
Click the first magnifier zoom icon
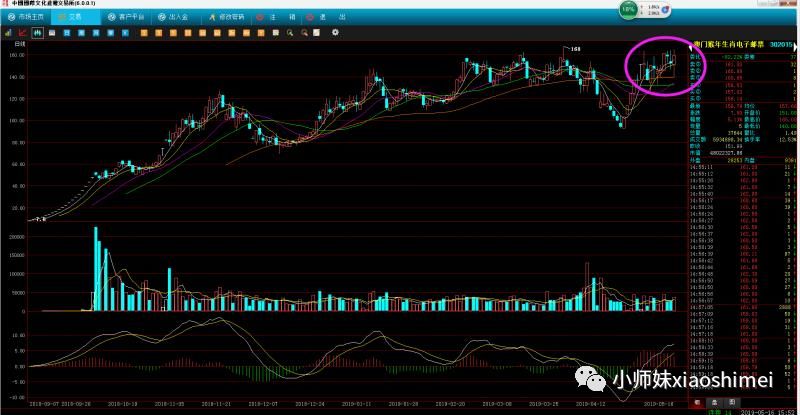(290, 33)
